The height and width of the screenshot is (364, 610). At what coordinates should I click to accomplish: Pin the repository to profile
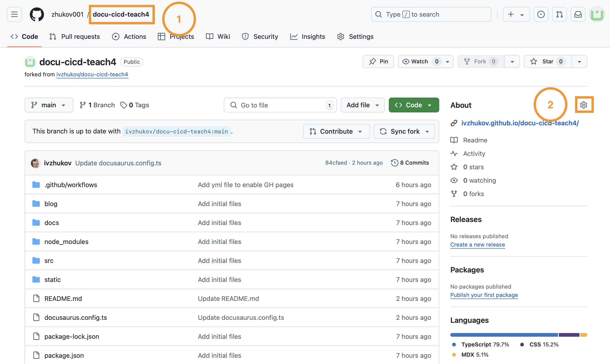point(378,62)
